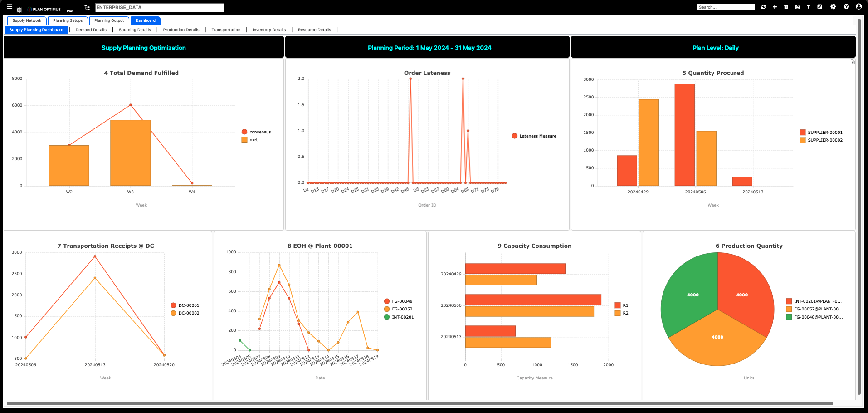The height and width of the screenshot is (413, 868).
Task: Toggle DC-00001 series in transportation legend
Action: click(x=185, y=305)
